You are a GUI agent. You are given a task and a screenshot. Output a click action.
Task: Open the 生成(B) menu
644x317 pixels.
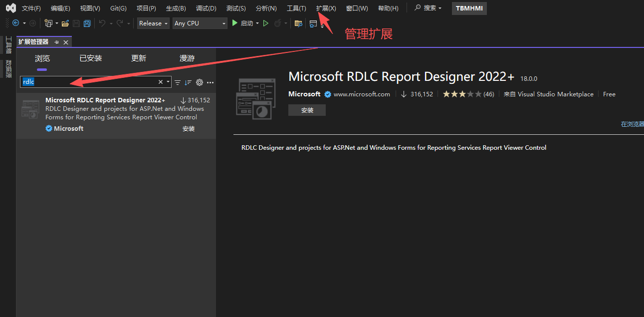(x=176, y=8)
